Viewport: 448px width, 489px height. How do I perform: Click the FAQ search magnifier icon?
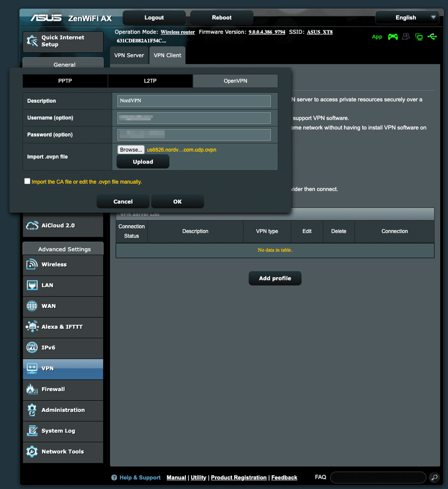[434, 477]
